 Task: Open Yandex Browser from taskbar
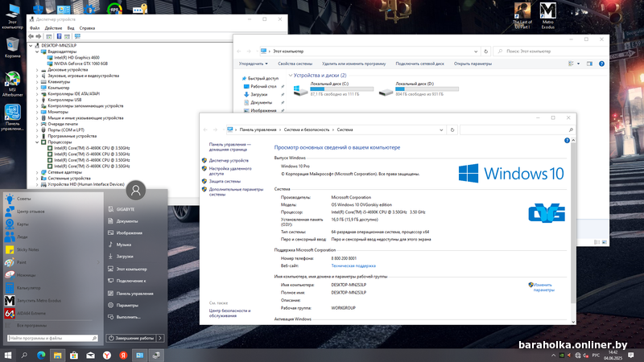click(107, 356)
